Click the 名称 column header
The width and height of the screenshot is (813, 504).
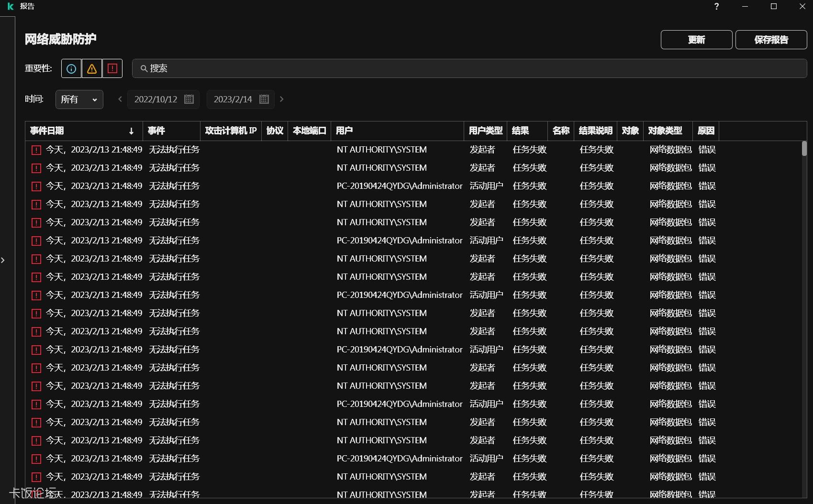560,131
